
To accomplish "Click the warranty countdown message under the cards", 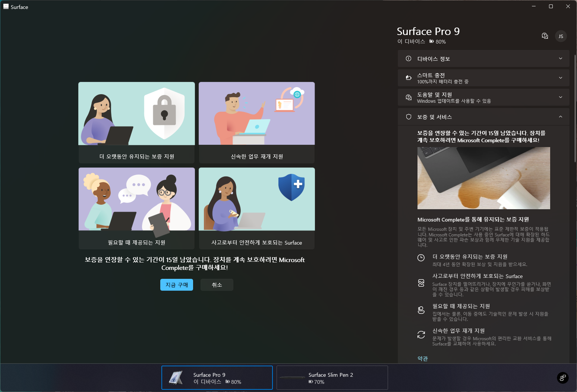I will coord(195,264).
